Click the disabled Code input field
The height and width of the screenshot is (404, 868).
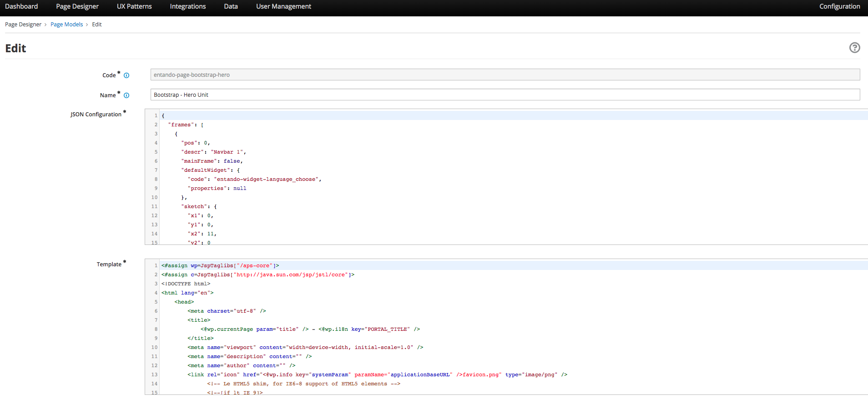click(505, 75)
